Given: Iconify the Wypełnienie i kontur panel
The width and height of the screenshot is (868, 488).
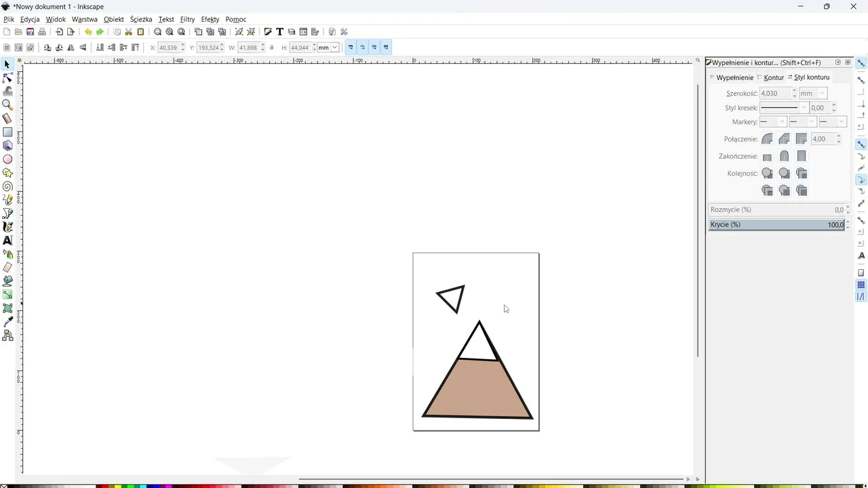Looking at the screenshot, I should pyautogui.click(x=837, y=62).
